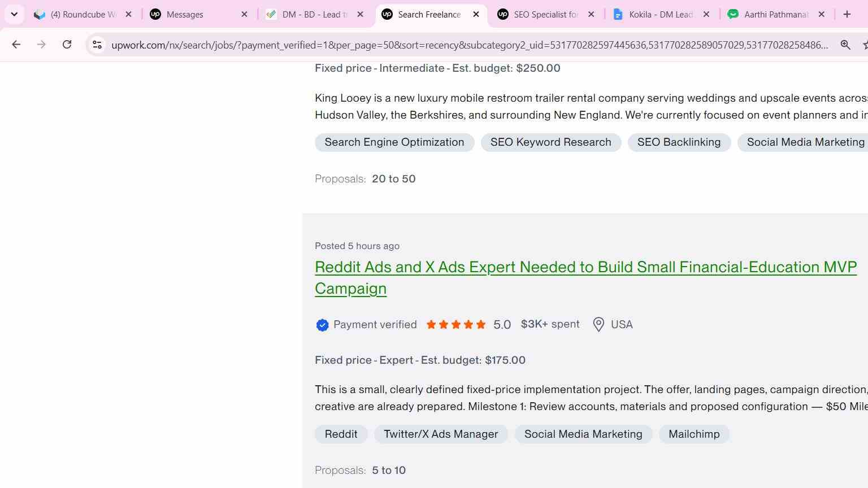Open the Reddit Ads and X Ads job link
Viewport: 868px width, 488px height.
pos(585,278)
